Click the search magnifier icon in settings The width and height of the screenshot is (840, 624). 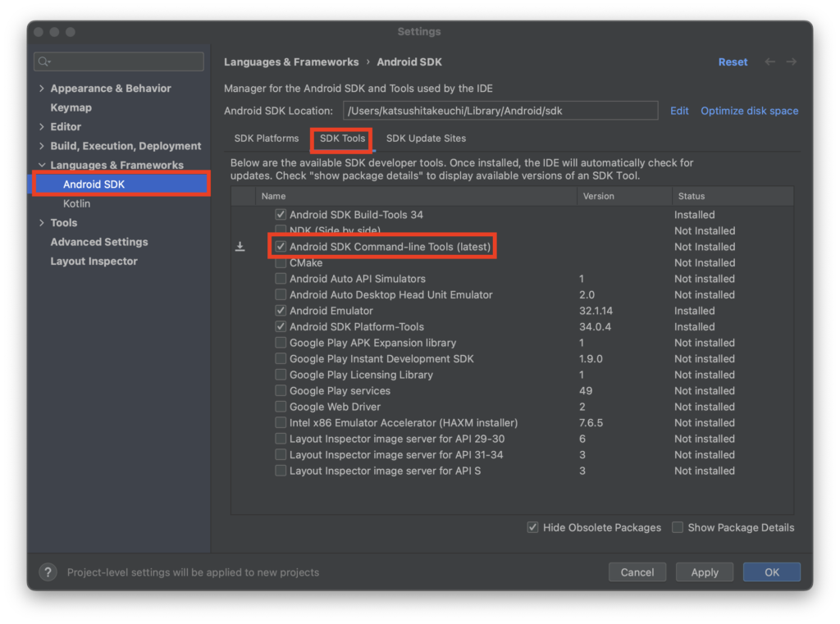click(x=44, y=61)
